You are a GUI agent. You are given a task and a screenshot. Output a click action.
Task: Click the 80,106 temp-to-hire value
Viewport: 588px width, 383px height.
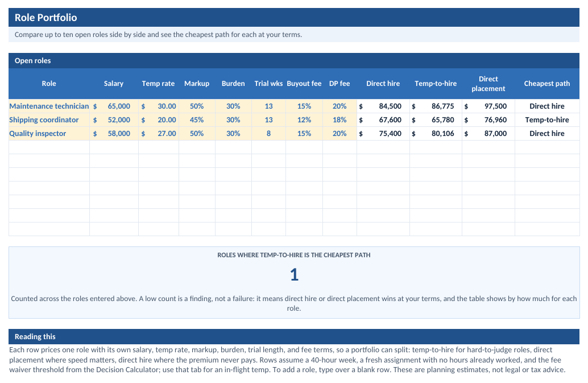pos(436,134)
